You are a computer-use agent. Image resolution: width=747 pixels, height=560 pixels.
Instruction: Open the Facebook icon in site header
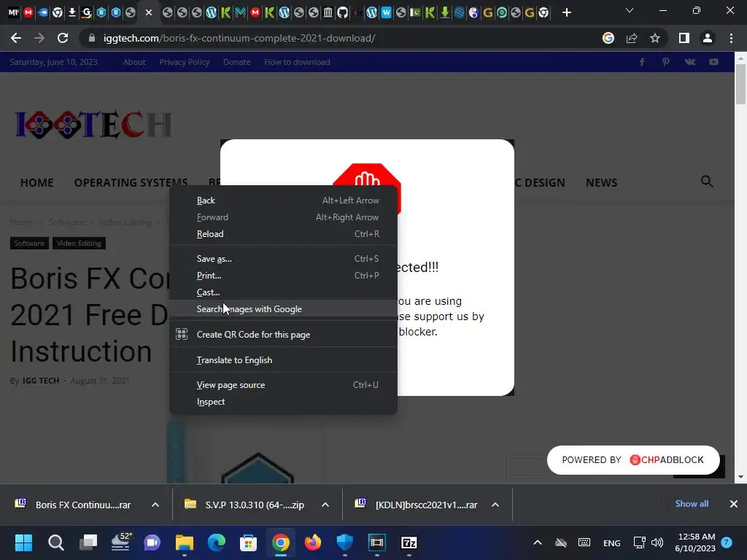coord(642,62)
